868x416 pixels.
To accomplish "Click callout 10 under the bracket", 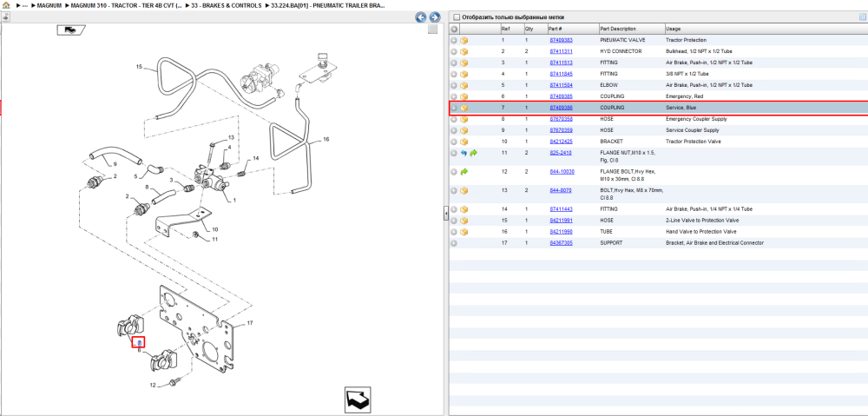I will pyautogui.click(x=214, y=229).
